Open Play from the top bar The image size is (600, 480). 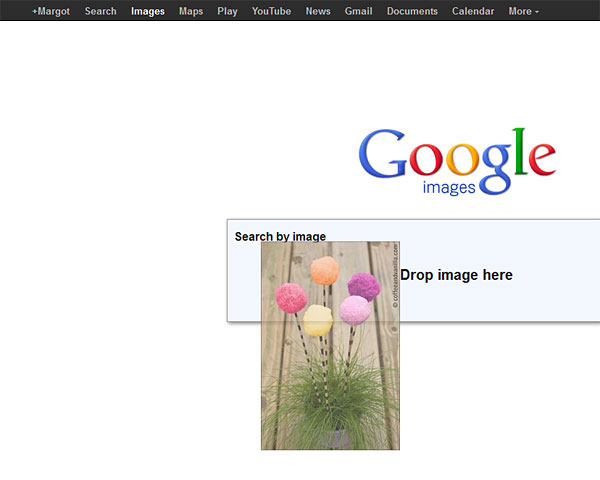coord(227,11)
